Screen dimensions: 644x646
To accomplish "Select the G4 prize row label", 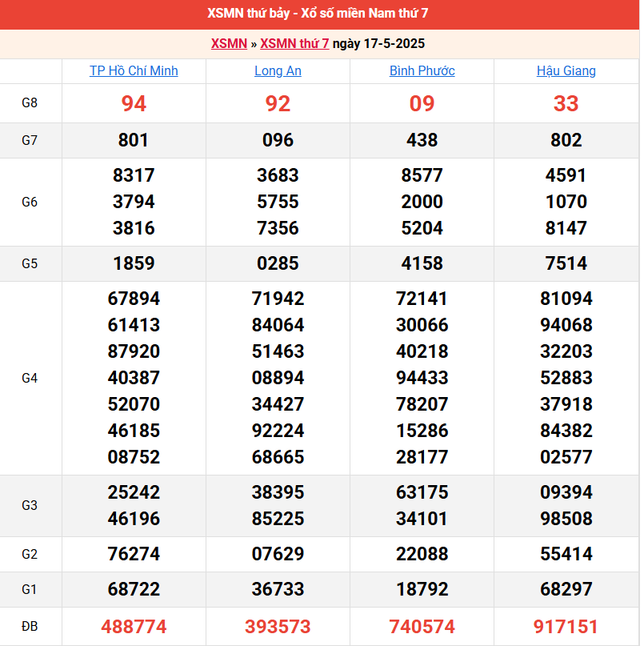I will click(x=30, y=378).
